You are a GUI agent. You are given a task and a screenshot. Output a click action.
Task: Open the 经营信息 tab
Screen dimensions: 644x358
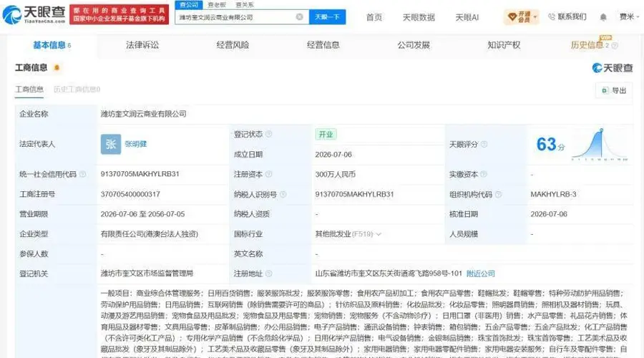[x=323, y=45]
